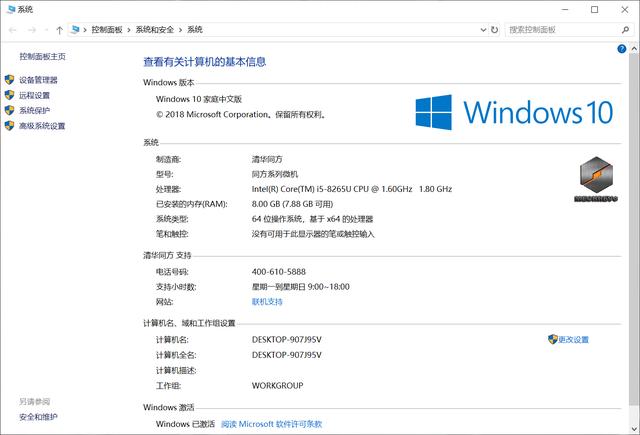Open 系统保护 link
The width and height of the screenshot is (640, 435).
(x=34, y=111)
